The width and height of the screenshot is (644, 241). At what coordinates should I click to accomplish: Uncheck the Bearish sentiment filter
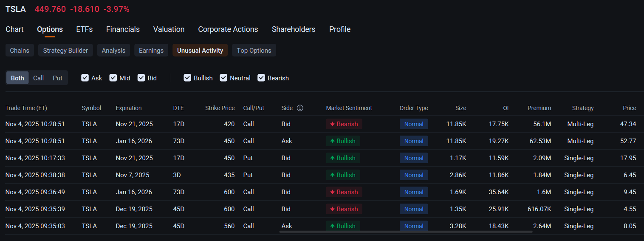(261, 78)
